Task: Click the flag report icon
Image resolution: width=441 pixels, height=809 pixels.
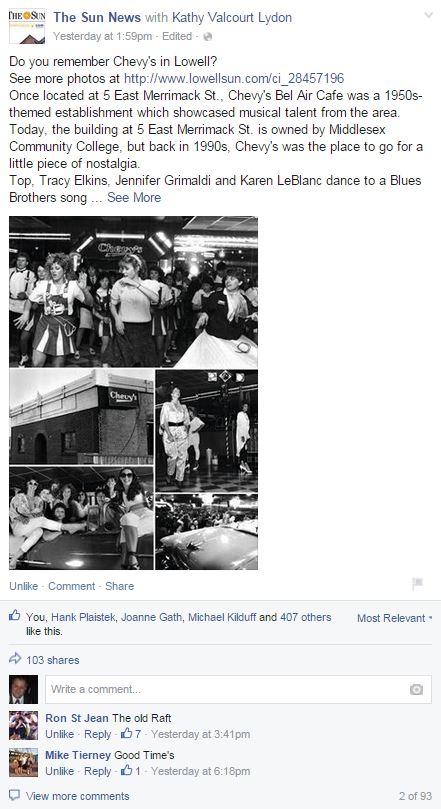Action: point(417,584)
